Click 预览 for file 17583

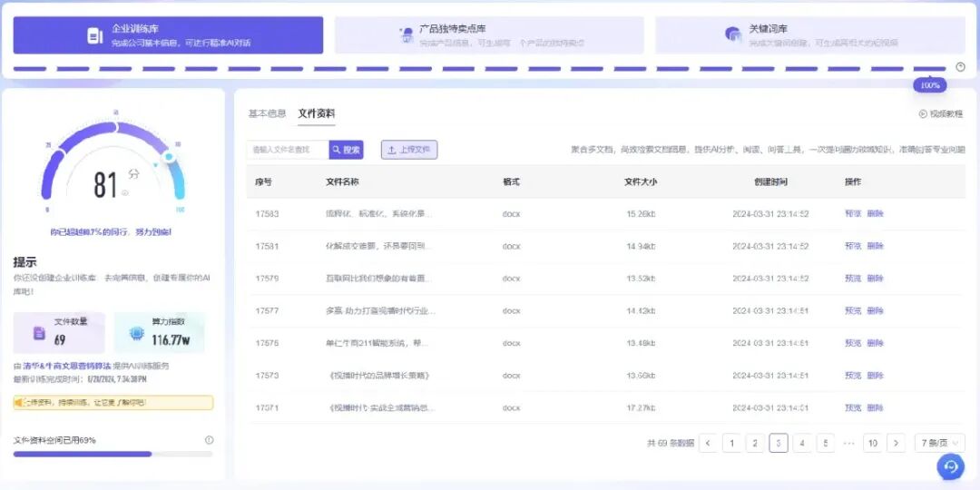[x=853, y=214]
